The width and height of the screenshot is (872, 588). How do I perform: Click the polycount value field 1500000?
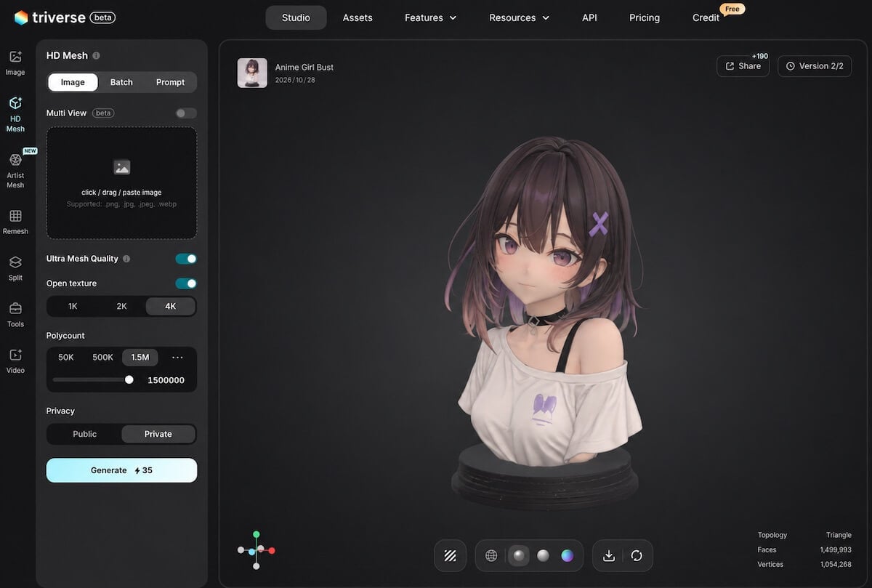166,380
